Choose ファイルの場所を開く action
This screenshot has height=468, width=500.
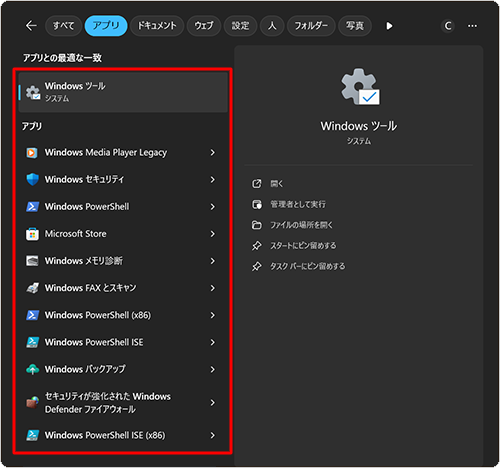[301, 225]
